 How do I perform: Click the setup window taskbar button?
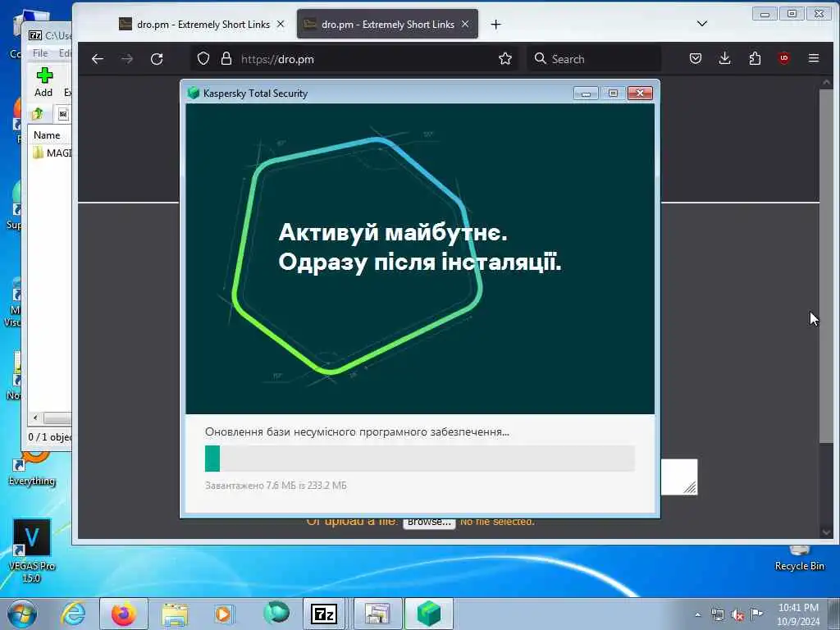377,614
